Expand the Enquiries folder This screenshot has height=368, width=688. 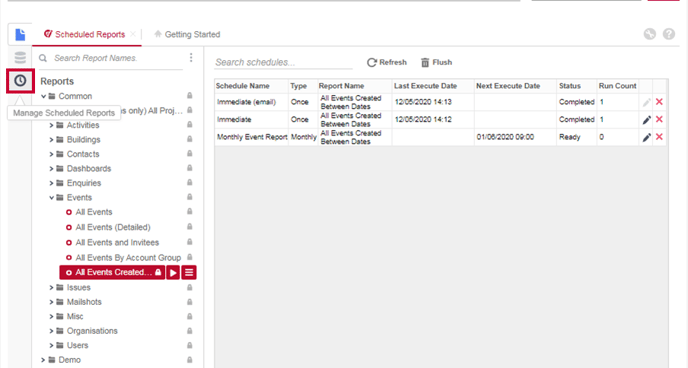[51, 183]
